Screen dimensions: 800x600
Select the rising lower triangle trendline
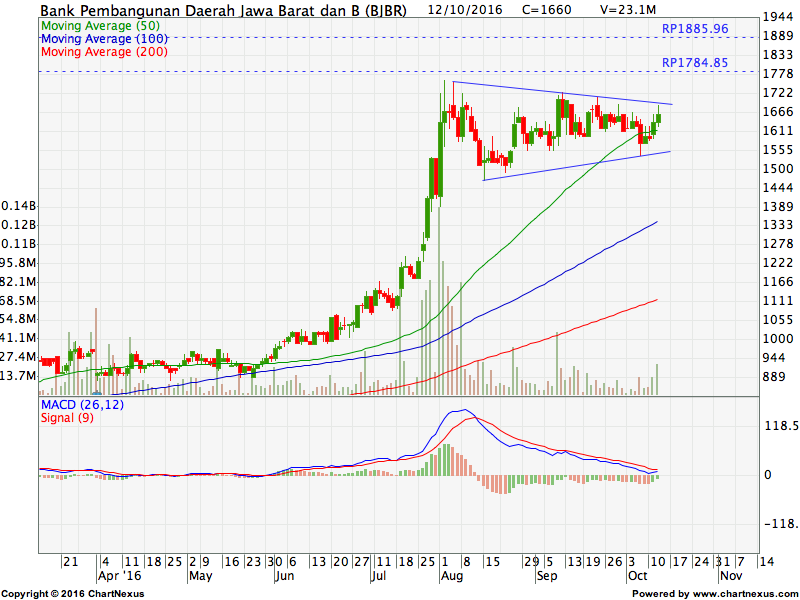point(577,166)
